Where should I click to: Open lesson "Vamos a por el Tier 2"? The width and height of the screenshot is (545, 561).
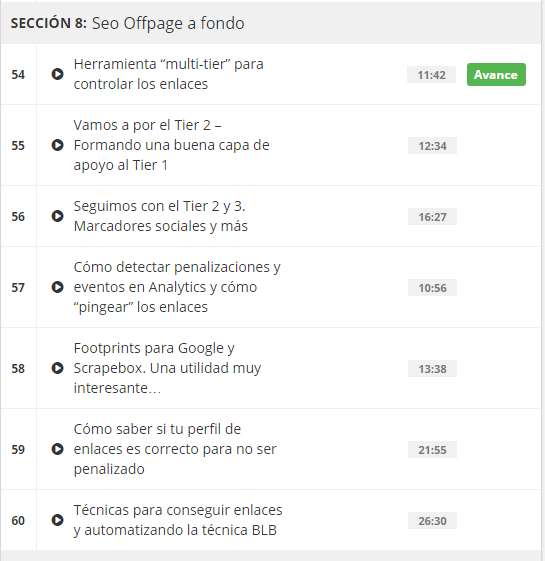coord(171,145)
